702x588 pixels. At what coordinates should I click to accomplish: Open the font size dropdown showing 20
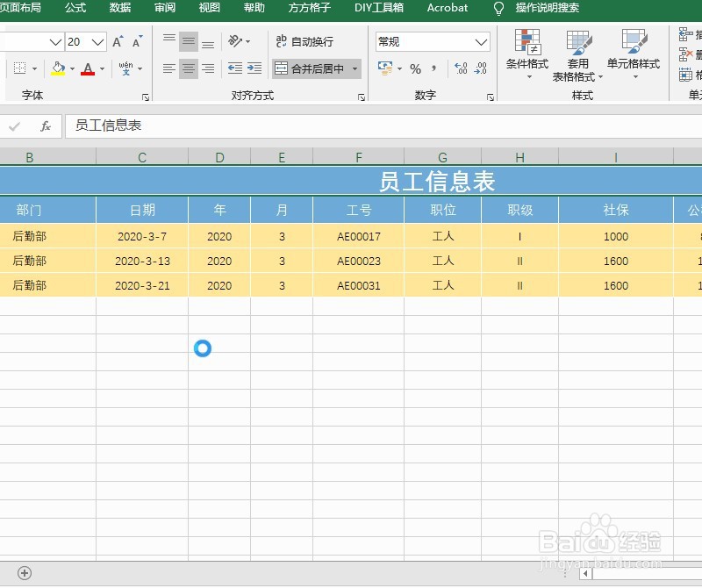(x=97, y=41)
